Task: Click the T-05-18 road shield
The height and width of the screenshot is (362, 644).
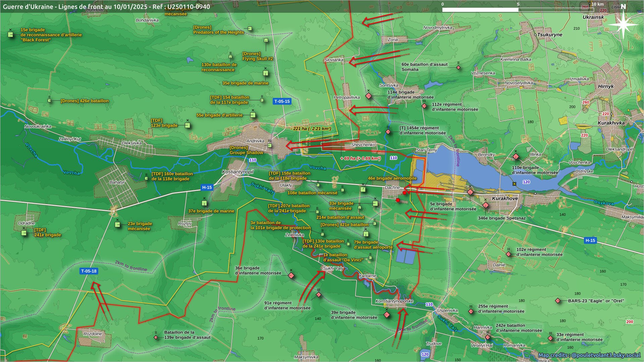Action: tap(89, 271)
